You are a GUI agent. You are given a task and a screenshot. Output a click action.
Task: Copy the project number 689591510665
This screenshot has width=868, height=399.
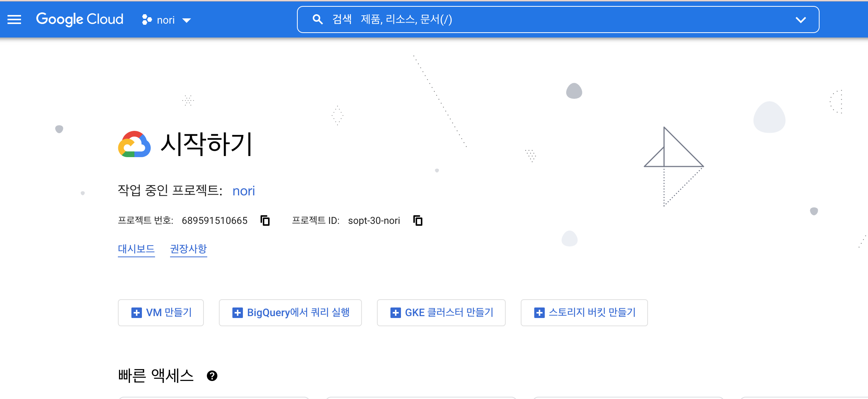[x=265, y=220]
